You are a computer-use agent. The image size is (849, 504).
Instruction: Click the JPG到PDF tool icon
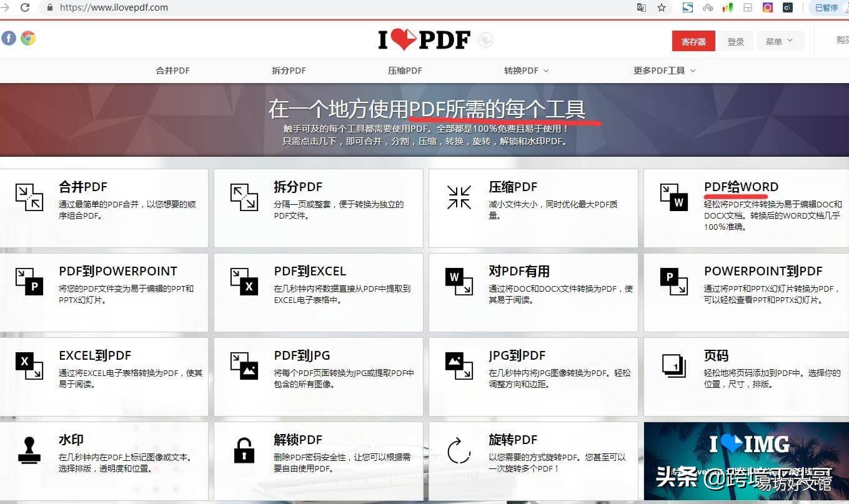[x=459, y=365]
